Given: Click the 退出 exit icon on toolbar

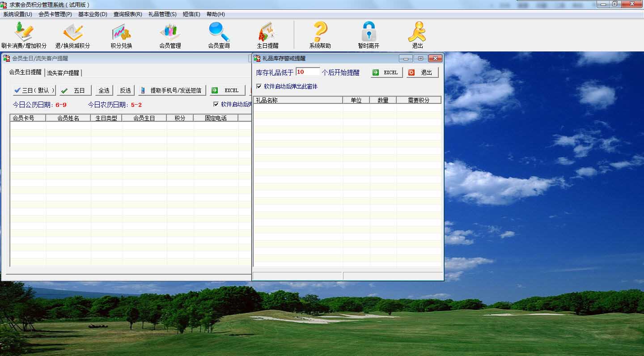Looking at the screenshot, I should coord(417,35).
